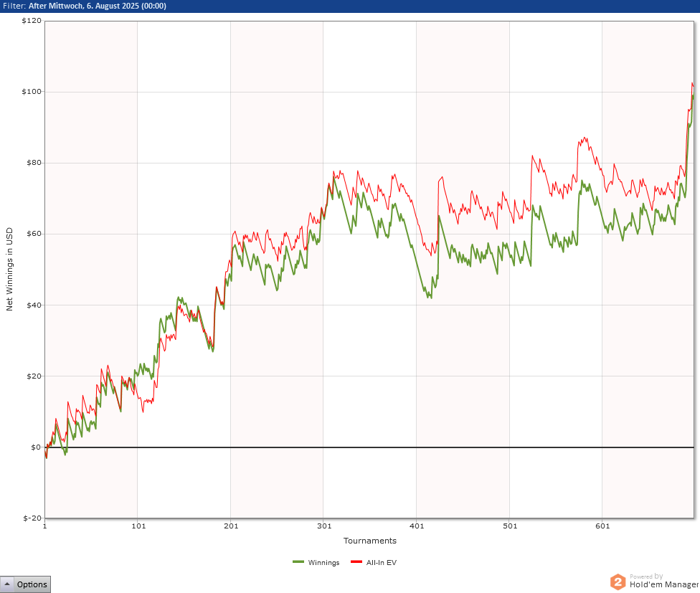Click the 301 x-axis tick label
700x593 pixels.
pyautogui.click(x=324, y=526)
